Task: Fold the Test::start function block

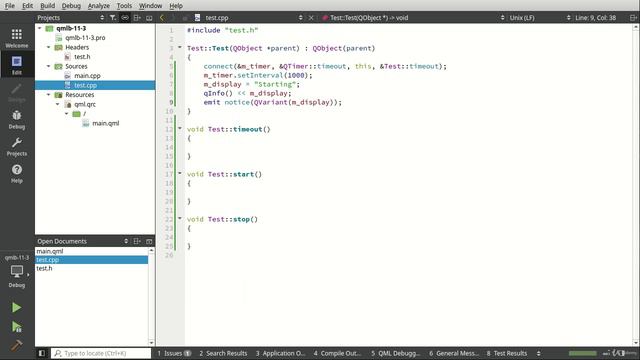Action: [x=180, y=173]
